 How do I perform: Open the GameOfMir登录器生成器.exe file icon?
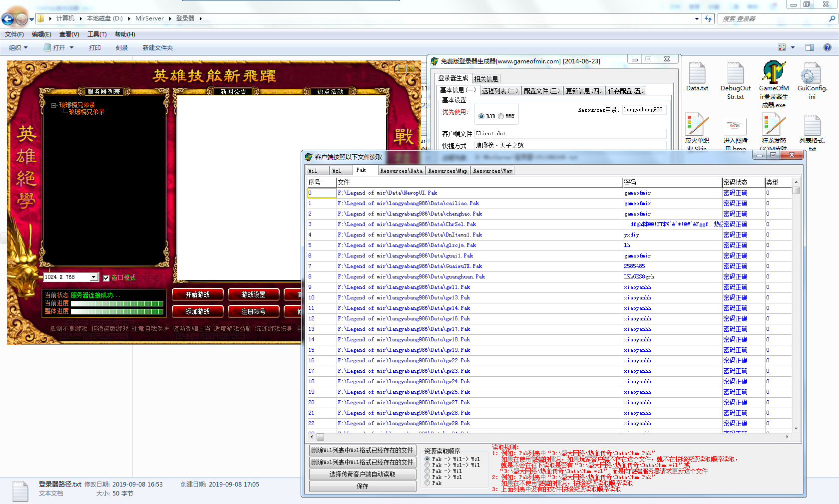tap(774, 73)
